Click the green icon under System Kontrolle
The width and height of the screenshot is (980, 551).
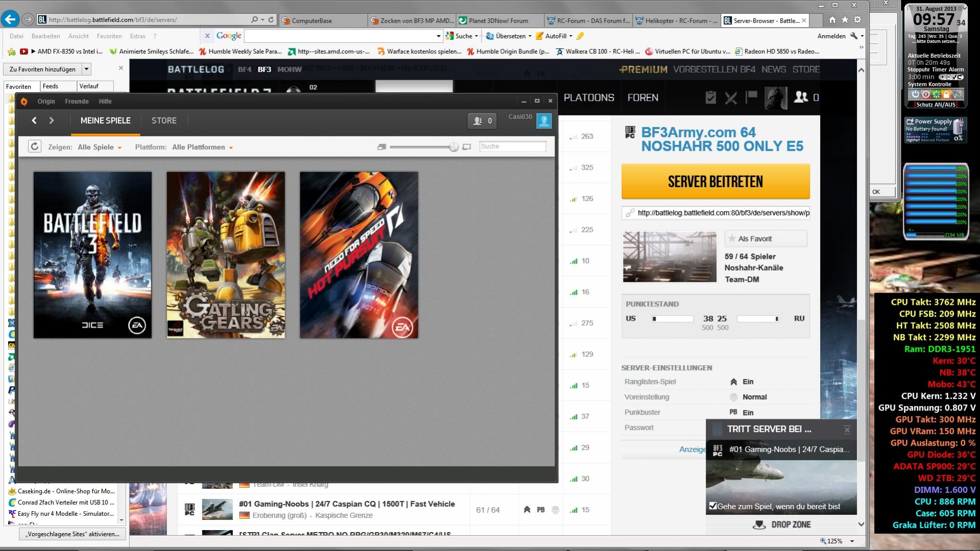click(x=936, y=94)
